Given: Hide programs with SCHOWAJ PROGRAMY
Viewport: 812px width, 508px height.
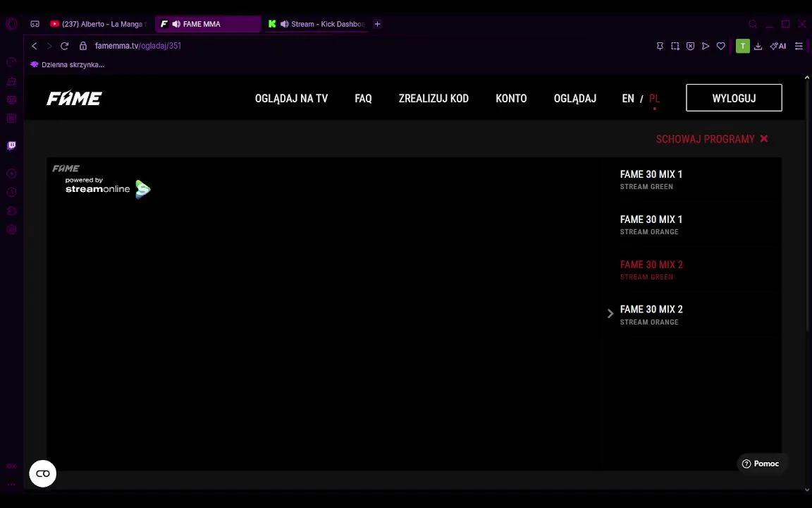Looking at the screenshot, I should click(x=712, y=139).
